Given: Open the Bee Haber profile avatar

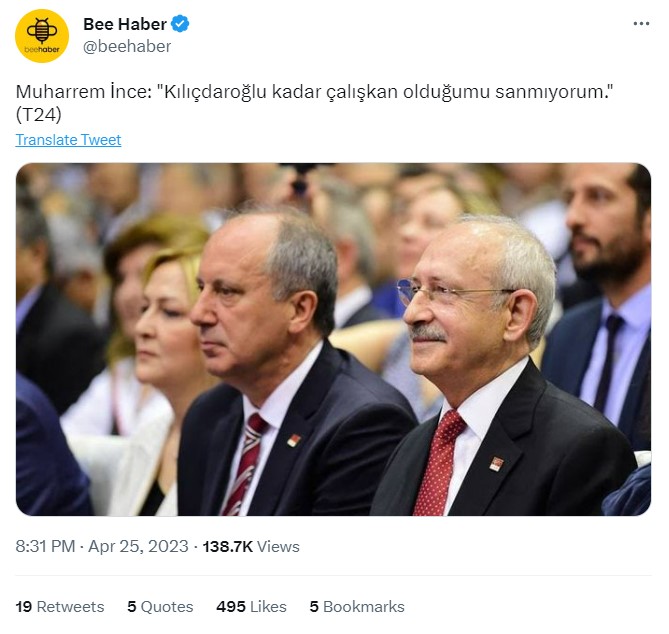Looking at the screenshot, I should [42, 36].
